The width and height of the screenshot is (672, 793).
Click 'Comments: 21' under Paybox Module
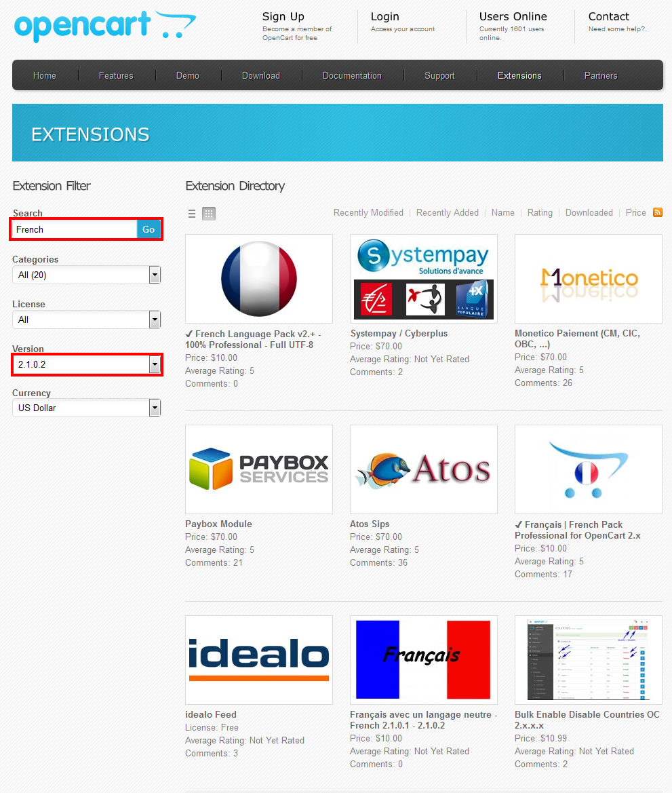(214, 563)
